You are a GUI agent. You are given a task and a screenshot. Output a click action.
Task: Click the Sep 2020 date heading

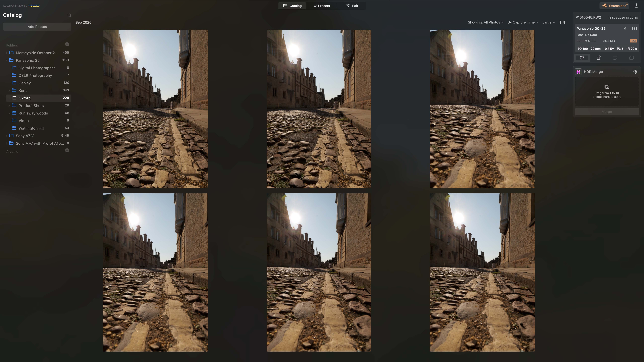pos(84,22)
